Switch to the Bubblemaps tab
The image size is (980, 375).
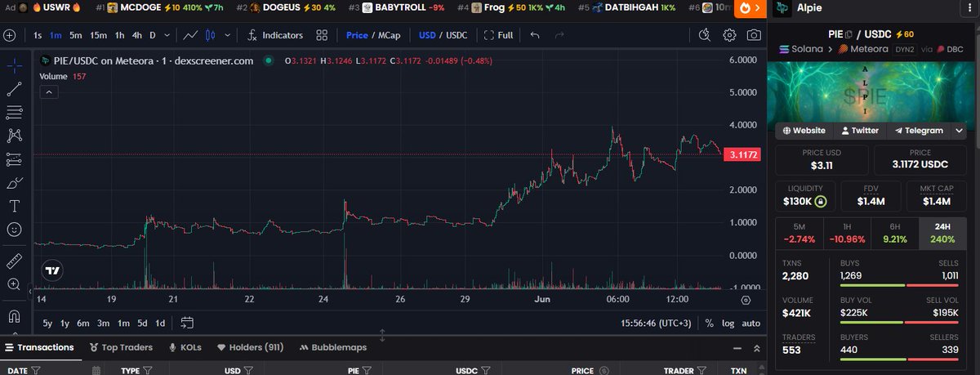[x=333, y=347]
